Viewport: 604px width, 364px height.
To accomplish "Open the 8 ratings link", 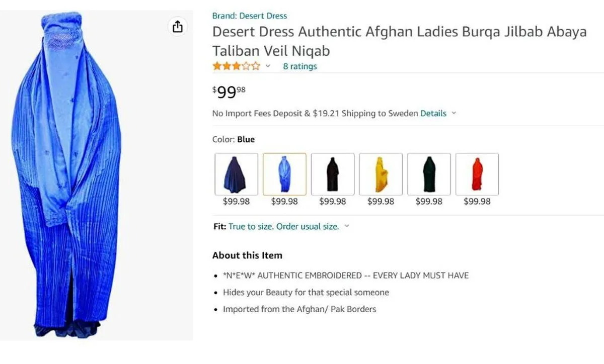I will (299, 66).
